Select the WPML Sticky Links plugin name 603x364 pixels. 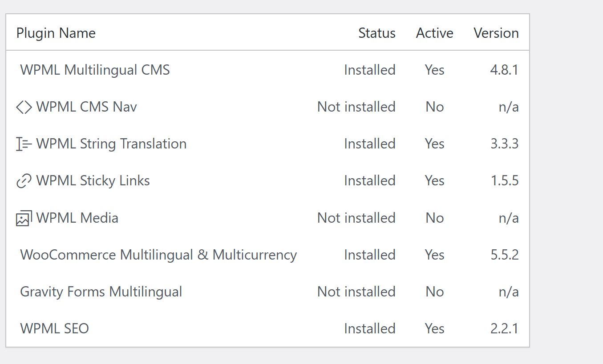click(93, 181)
